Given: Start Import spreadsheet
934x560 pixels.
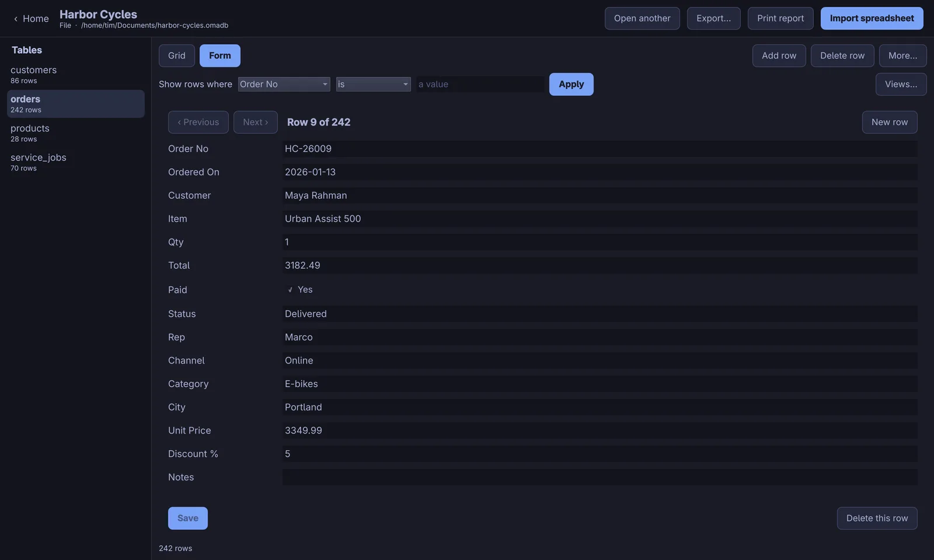Looking at the screenshot, I should coord(872,19).
